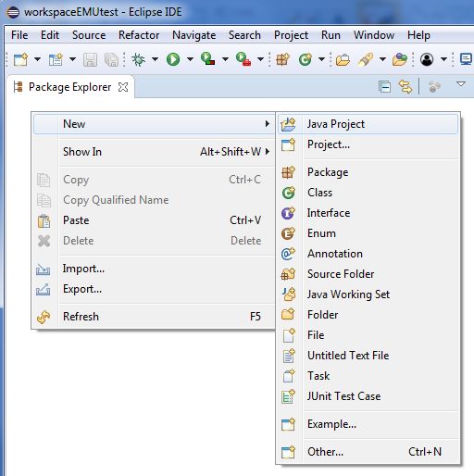Image resolution: width=474 pixels, height=476 pixels.
Task: Expand the Coverage dropdown arrow
Action: pyautogui.click(x=226, y=59)
